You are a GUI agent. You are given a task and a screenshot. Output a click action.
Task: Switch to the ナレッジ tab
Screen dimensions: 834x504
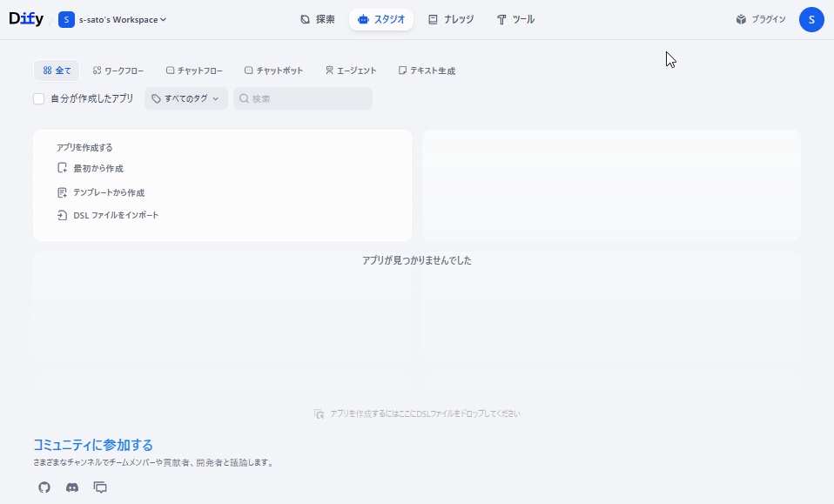pos(451,19)
